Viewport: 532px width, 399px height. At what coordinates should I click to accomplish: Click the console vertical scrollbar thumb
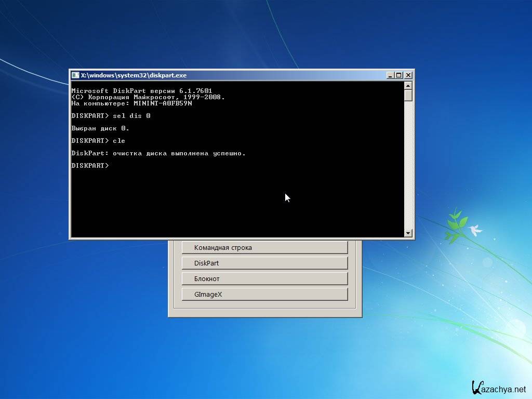[x=408, y=96]
